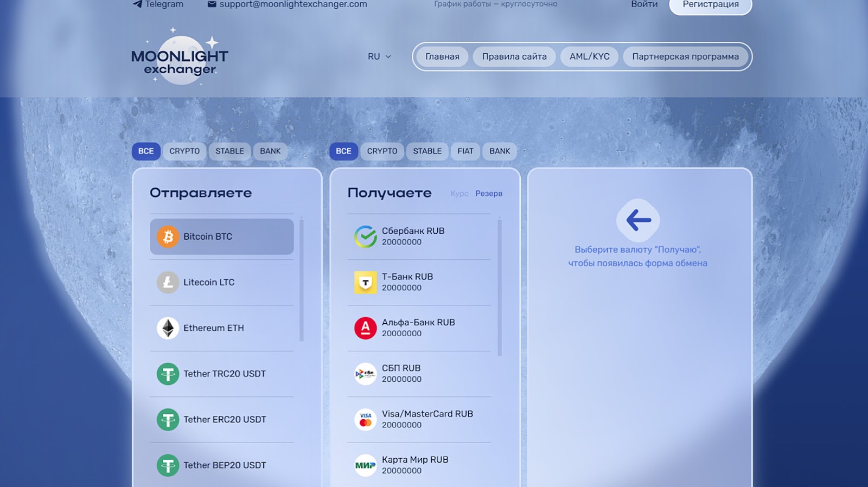Click the МИР card icon
Screen dimensions: 868x487
(366, 465)
